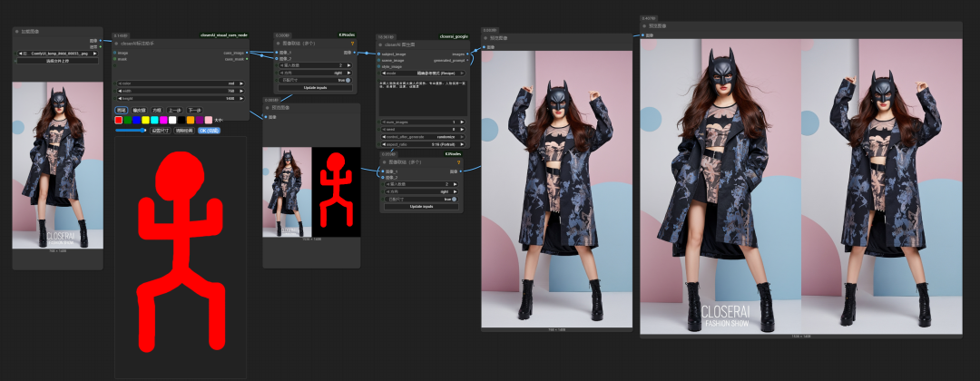The image size is (980, 381).
Task: Click the blue OK (完成) button
Action: tap(209, 131)
